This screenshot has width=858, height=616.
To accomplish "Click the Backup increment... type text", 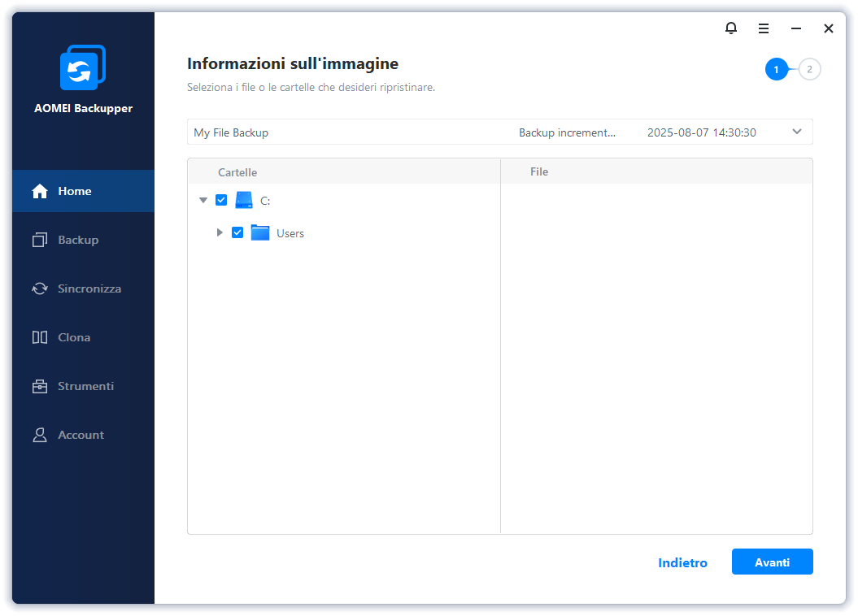I will [567, 132].
